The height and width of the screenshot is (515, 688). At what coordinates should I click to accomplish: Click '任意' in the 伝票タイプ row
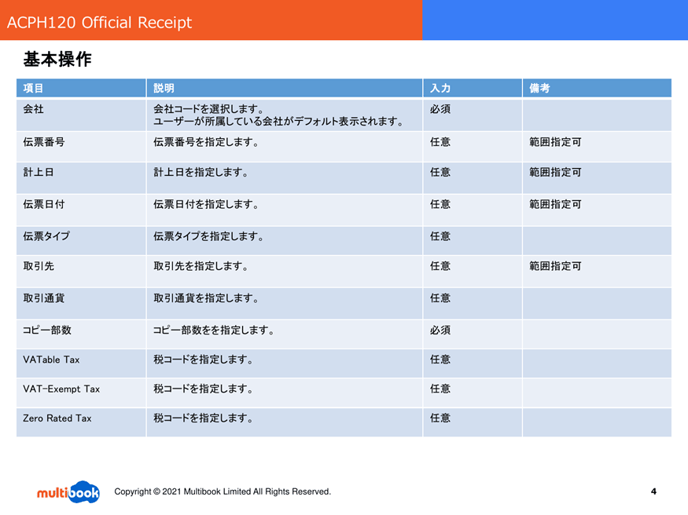click(x=440, y=236)
